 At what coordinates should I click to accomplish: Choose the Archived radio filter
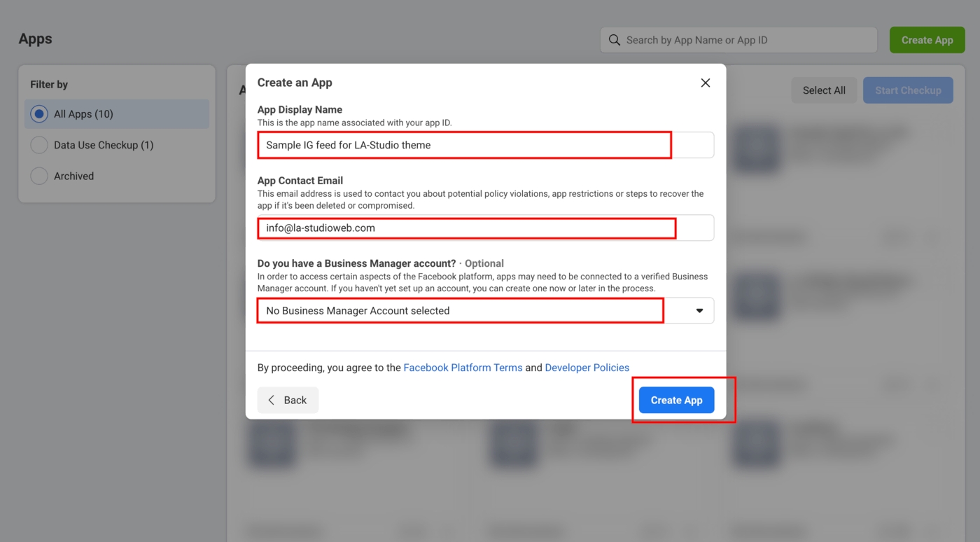coord(40,176)
